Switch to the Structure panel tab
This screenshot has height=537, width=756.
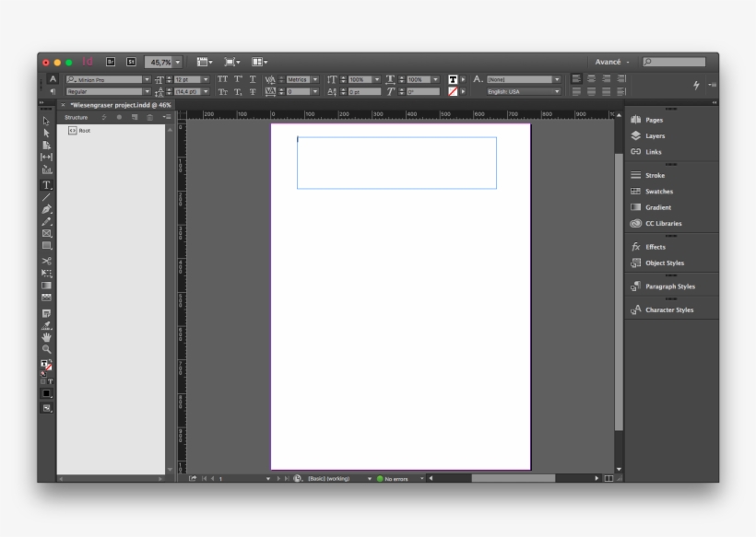click(x=78, y=117)
